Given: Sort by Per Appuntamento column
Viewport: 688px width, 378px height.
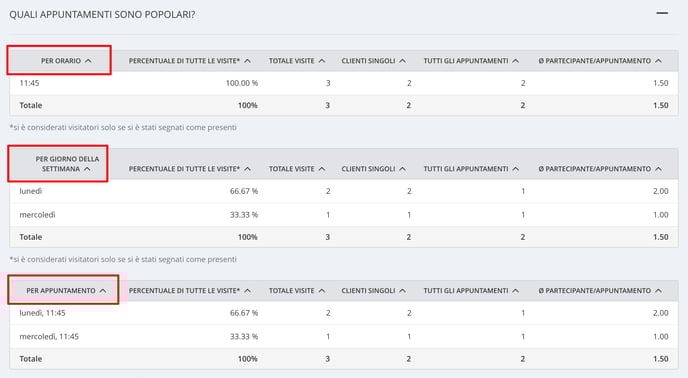Looking at the screenshot, I should pyautogui.click(x=66, y=291).
